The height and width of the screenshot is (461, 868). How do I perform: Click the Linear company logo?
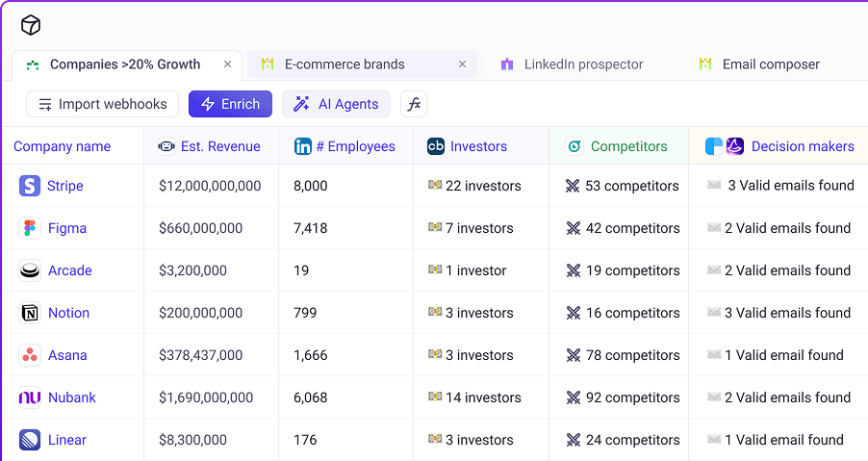(30, 440)
